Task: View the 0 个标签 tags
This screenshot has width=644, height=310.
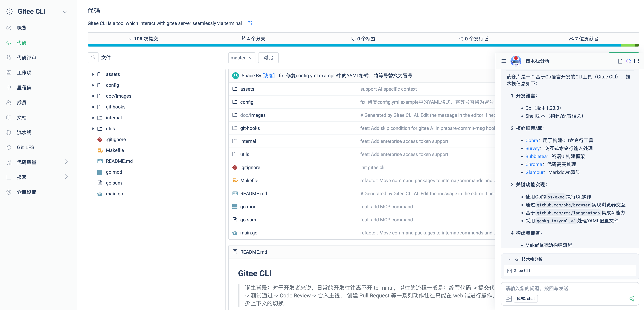Action: [363, 39]
